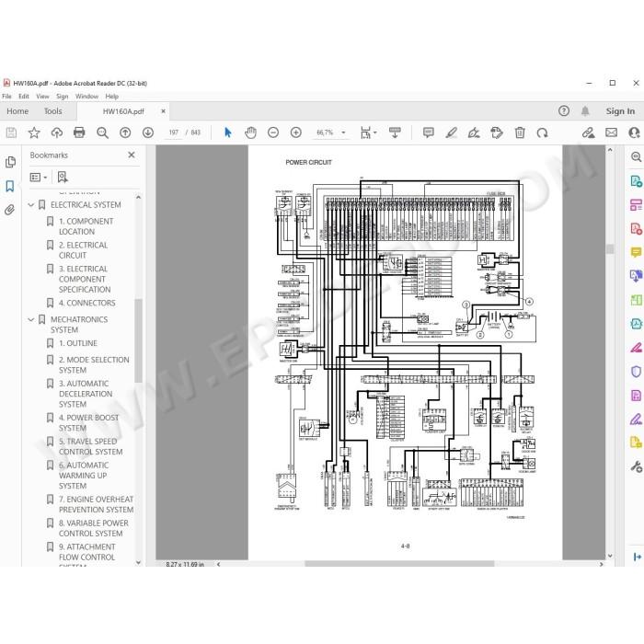Open the File menu
The height and width of the screenshot is (644, 644).
[7, 96]
